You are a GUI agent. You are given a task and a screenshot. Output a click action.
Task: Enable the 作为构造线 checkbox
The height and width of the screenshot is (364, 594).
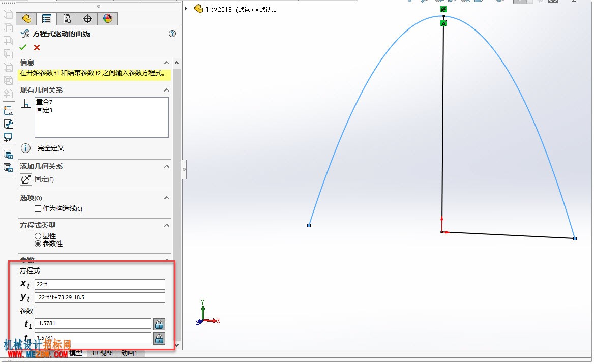pos(38,209)
